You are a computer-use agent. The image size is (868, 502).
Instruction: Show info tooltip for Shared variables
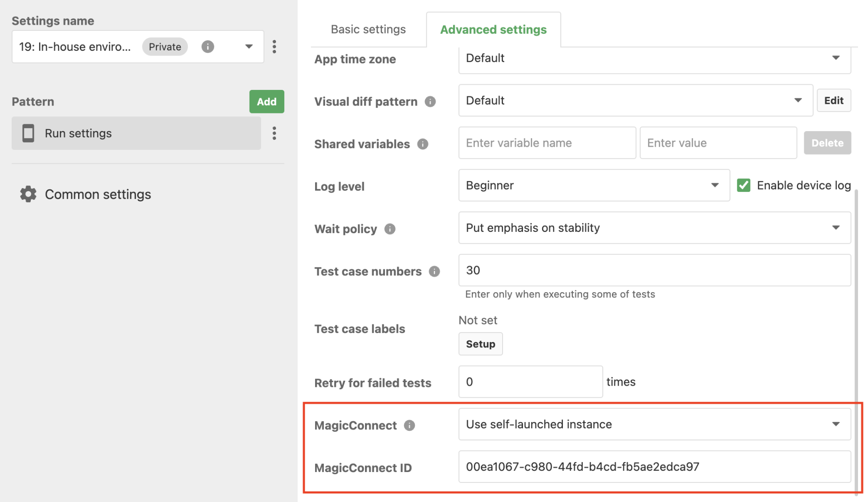tap(423, 144)
